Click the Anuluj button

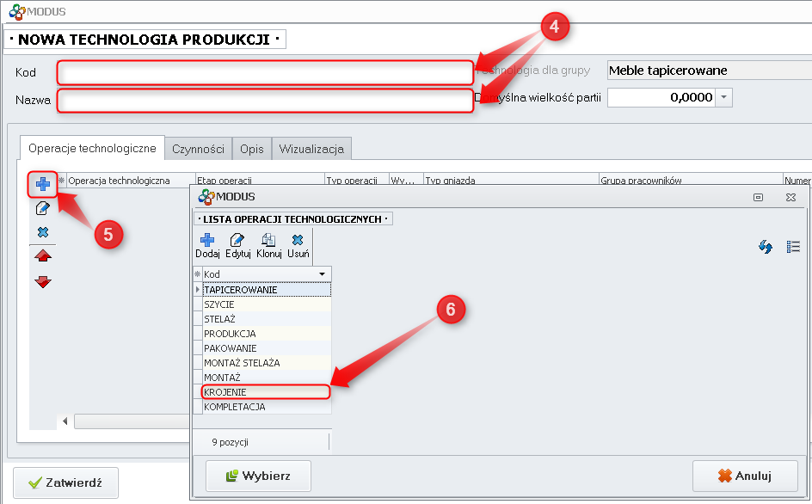[745, 476]
